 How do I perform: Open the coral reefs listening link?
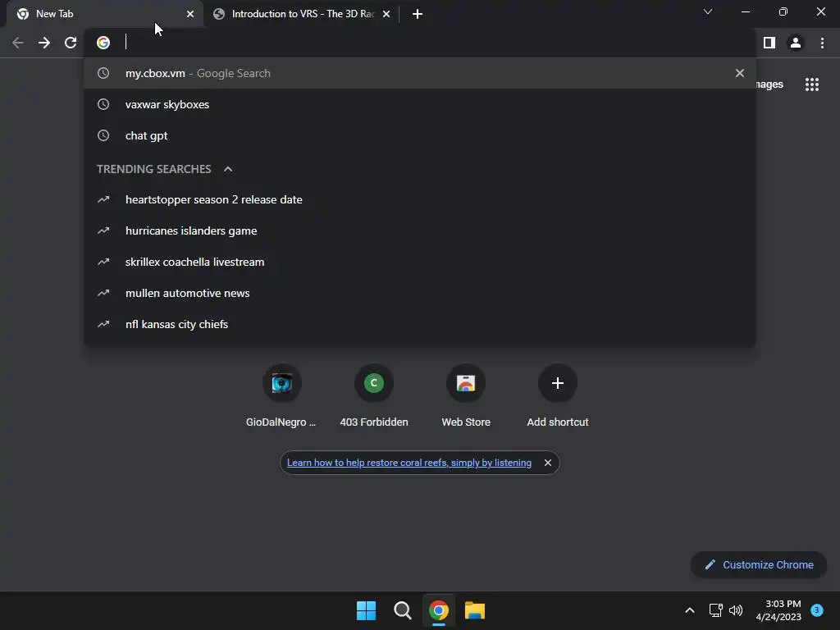click(x=409, y=463)
